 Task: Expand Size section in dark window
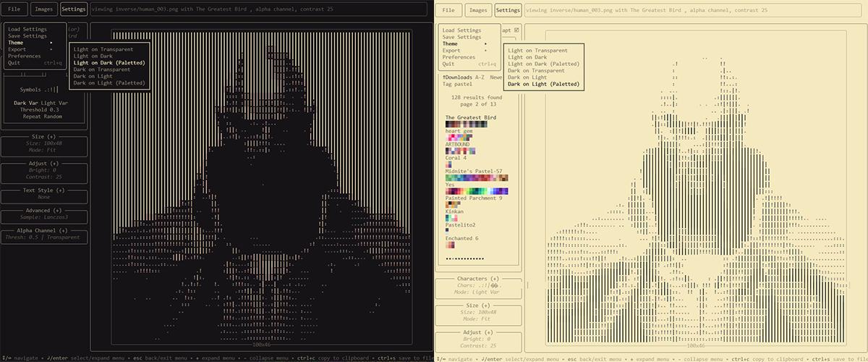[x=44, y=137]
